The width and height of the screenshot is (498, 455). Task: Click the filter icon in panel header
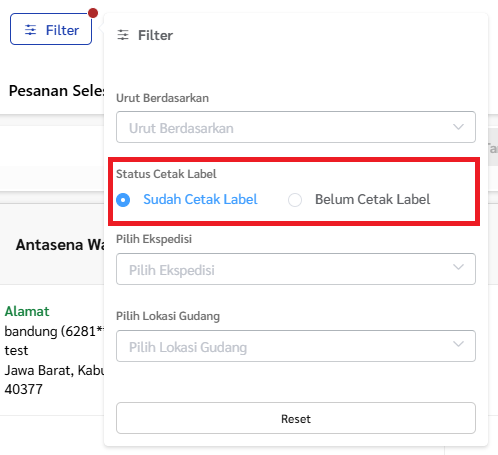point(123,35)
